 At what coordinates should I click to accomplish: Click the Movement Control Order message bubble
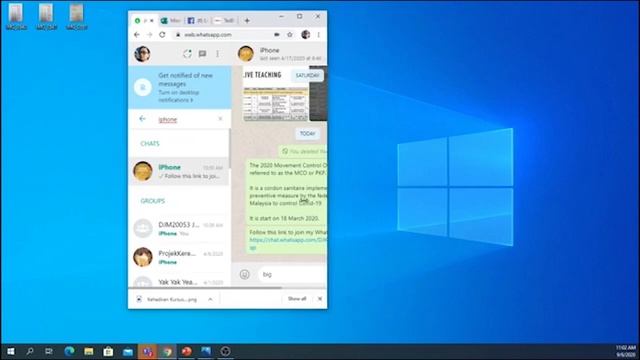[x=288, y=192]
